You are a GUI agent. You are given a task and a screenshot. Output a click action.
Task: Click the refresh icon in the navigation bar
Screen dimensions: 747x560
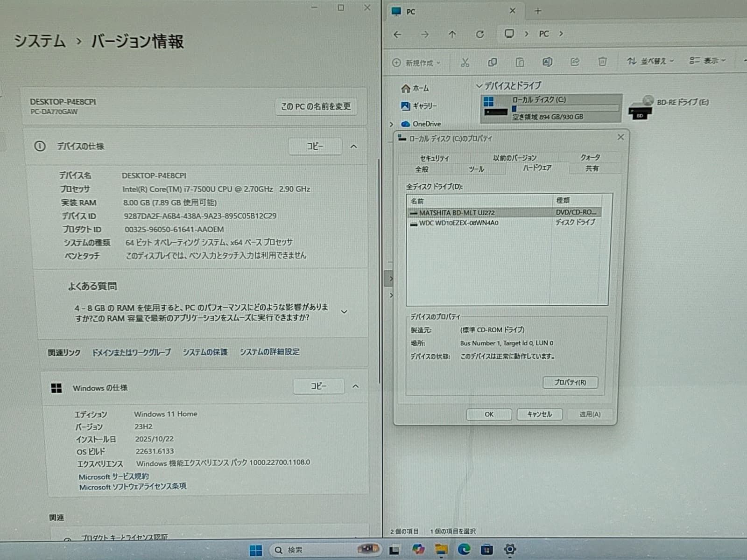pos(480,34)
